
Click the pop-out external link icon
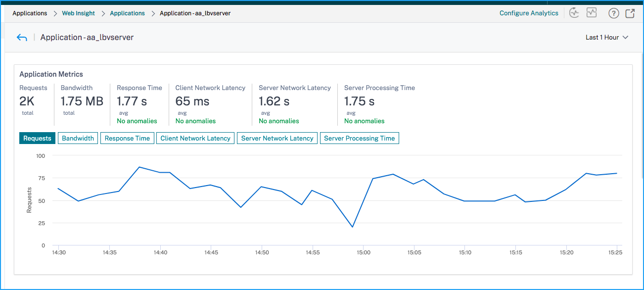[x=630, y=13]
